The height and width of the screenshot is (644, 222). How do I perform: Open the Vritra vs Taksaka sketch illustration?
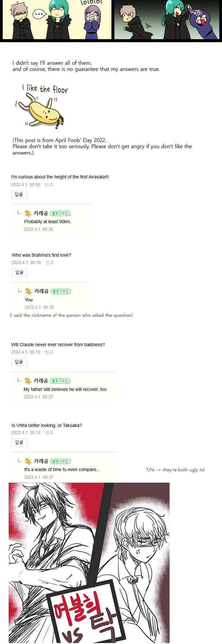tap(89, 563)
